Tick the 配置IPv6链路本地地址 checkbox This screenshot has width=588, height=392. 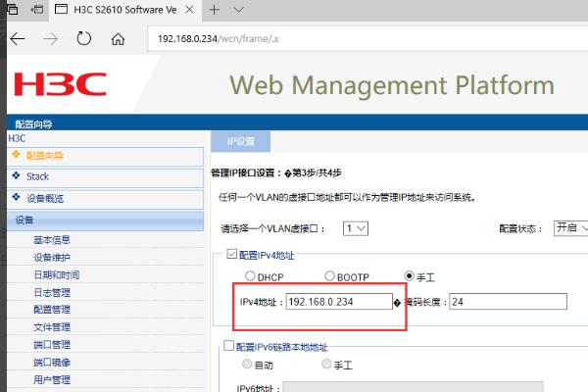[x=229, y=346]
